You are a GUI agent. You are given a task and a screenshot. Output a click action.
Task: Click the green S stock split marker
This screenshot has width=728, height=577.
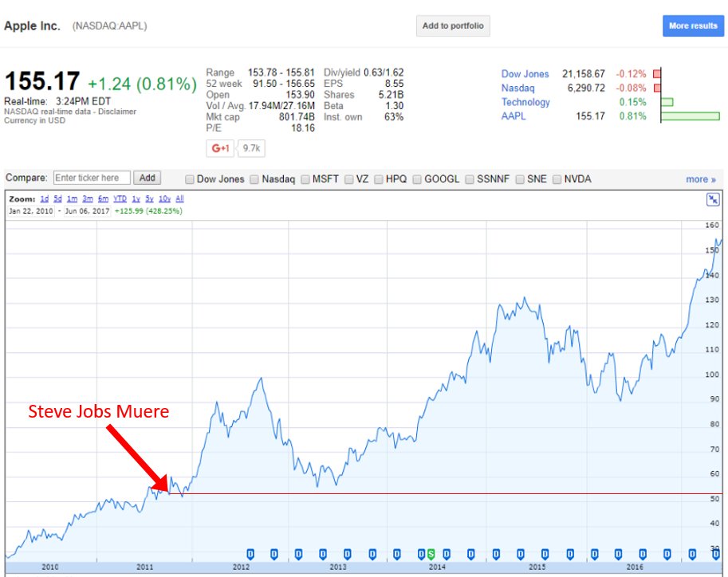click(431, 554)
